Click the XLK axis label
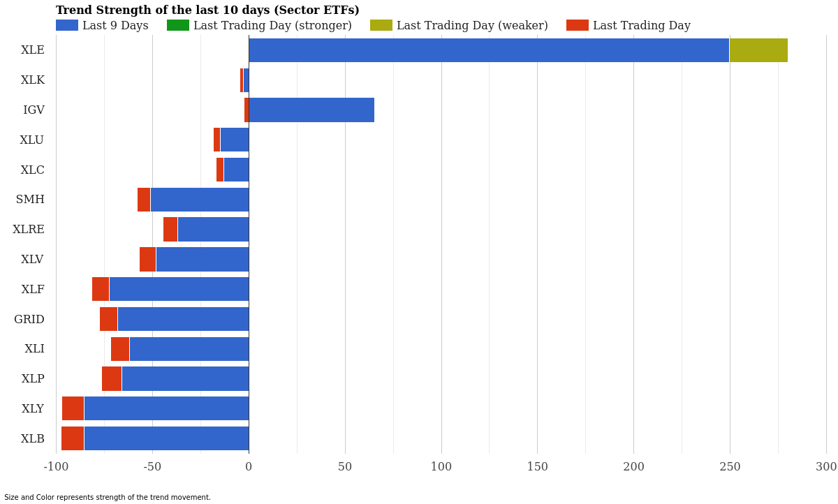 [x=33, y=80]
